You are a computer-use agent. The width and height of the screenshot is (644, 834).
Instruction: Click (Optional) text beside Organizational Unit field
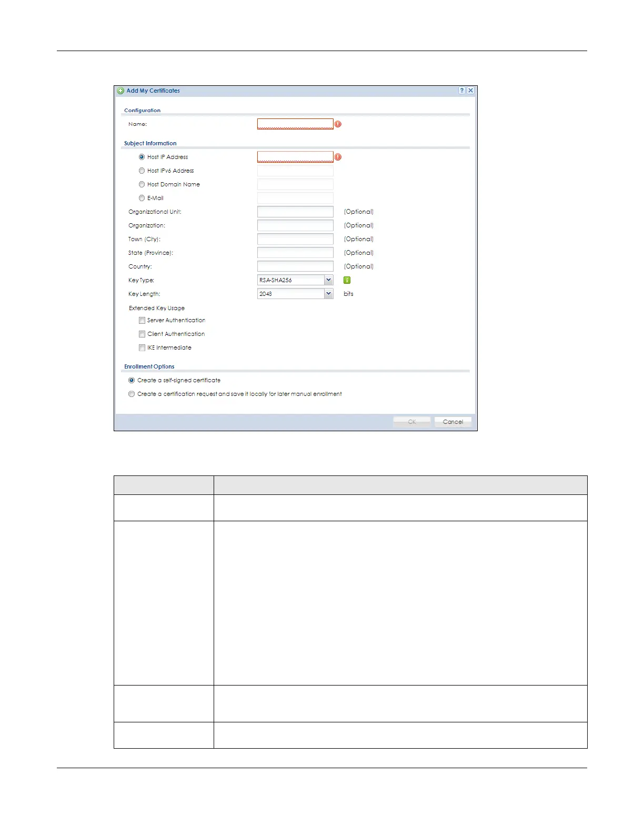359,212
